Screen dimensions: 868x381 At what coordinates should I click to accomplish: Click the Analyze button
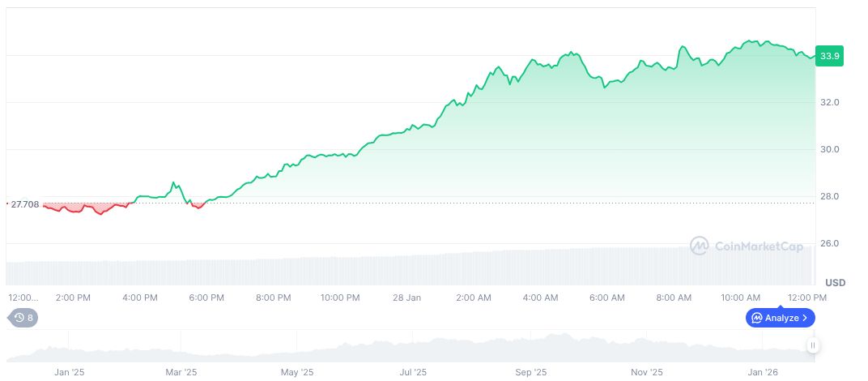[x=780, y=318]
